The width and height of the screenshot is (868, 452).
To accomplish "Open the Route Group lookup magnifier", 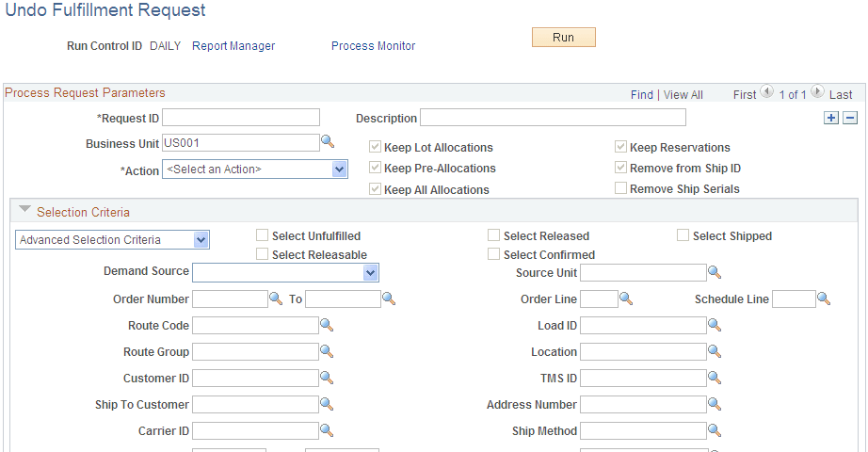I will click(327, 351).
